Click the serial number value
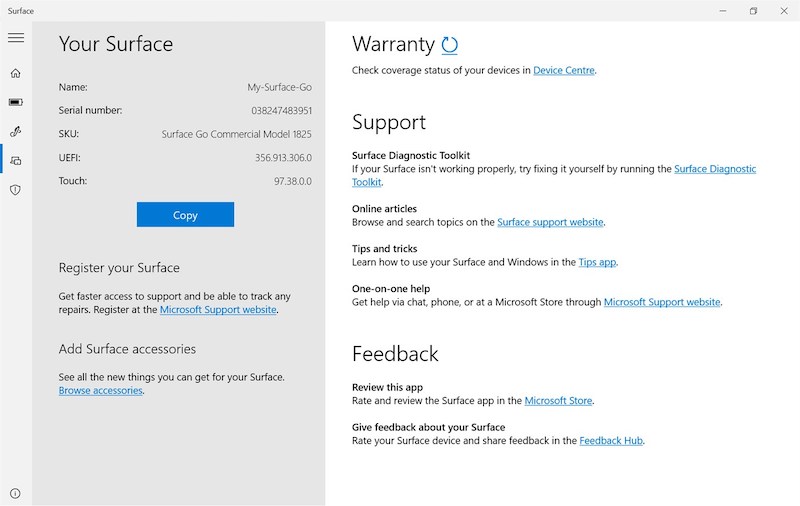 pyautogui.click(x=281, y=110)
